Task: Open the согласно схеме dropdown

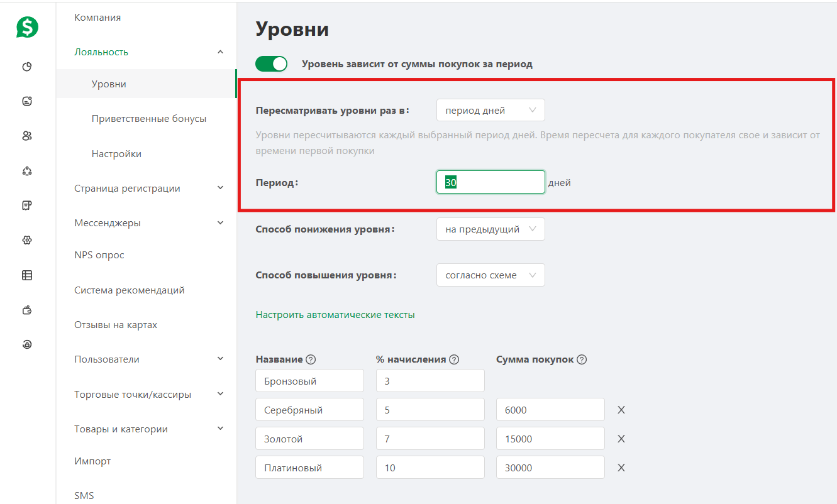Action: [491, 275]
